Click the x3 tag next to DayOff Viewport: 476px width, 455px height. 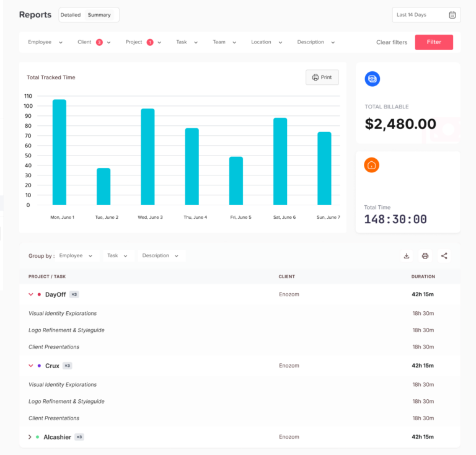(74, 294)
